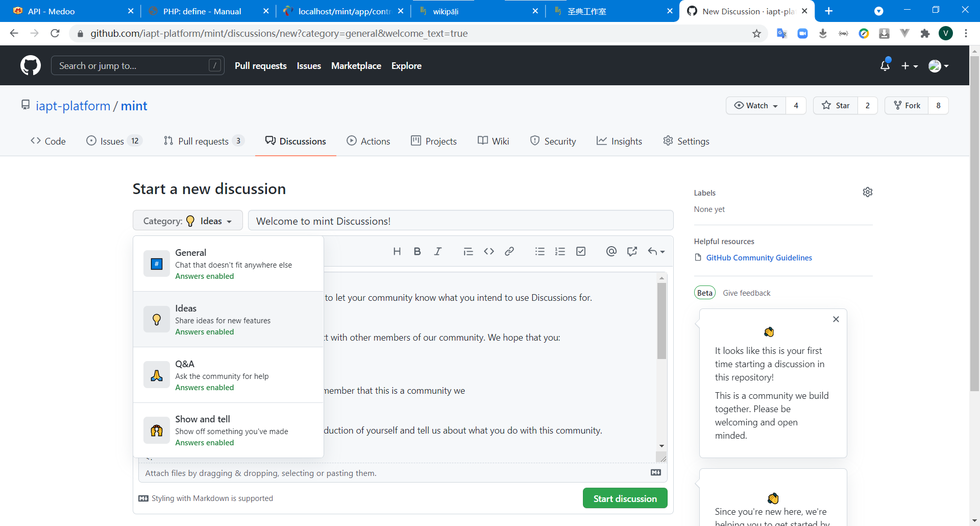
Task: Click the GitHub Octocat logo
Action: (31, 65)
